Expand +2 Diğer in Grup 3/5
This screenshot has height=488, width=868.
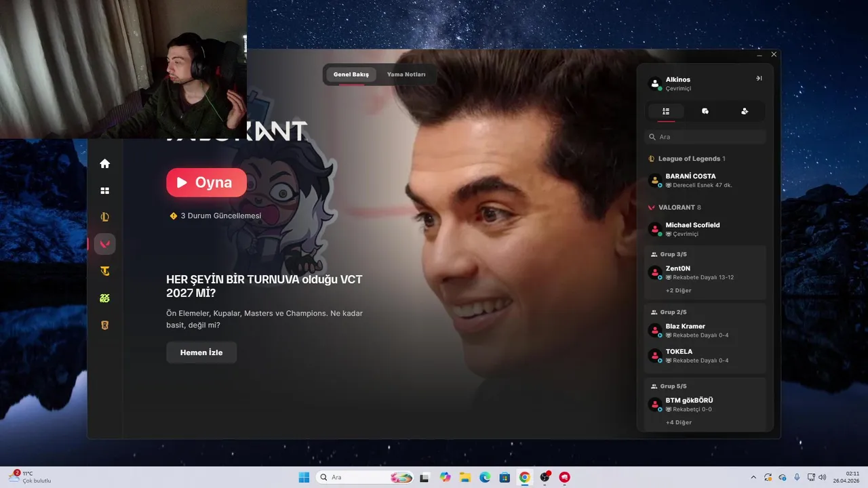coord(678,290)
